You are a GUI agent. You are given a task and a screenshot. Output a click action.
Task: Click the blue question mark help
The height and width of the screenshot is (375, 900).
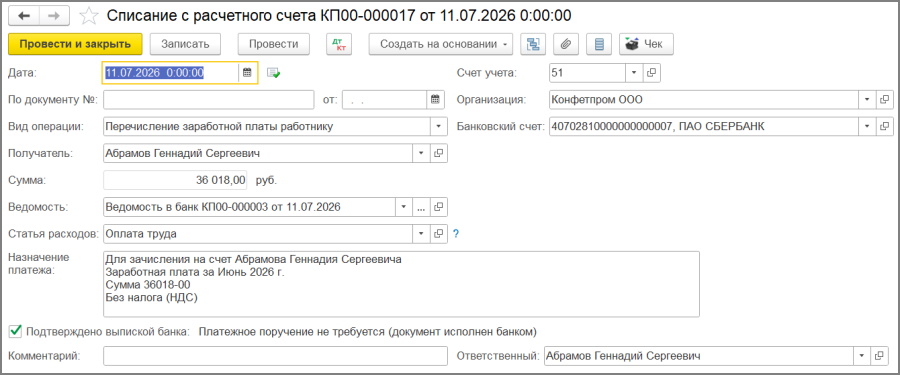[x=456, y=234]
